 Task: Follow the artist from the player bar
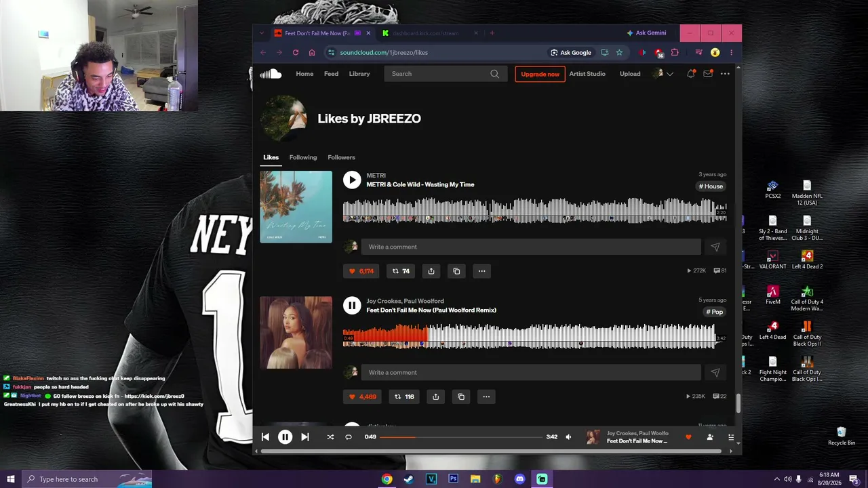point(710,437)
